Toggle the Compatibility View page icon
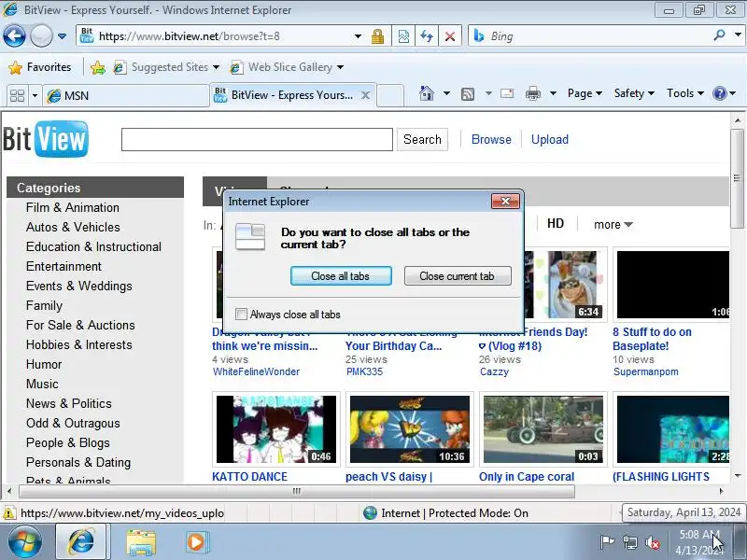 [403, 36]
